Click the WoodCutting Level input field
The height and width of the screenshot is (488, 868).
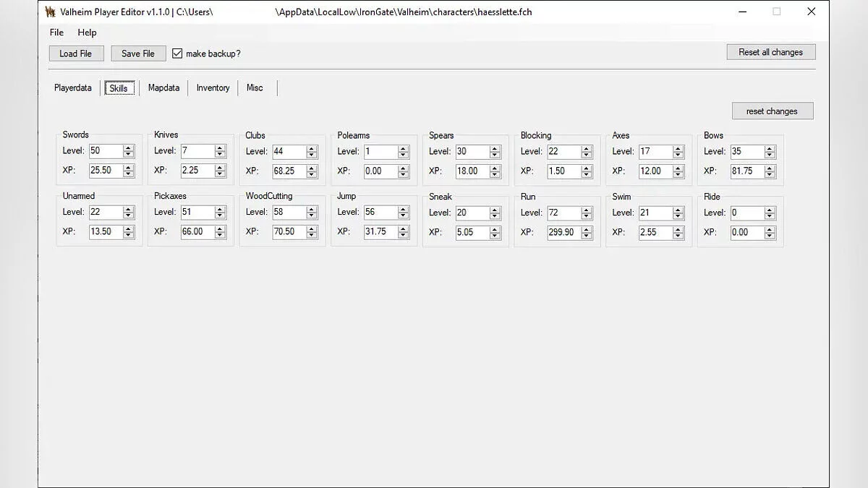(x=289, y=213)
